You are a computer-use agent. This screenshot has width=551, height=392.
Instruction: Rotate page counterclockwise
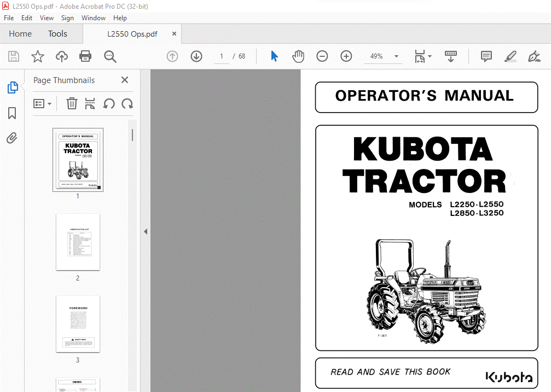pos(109,104)
